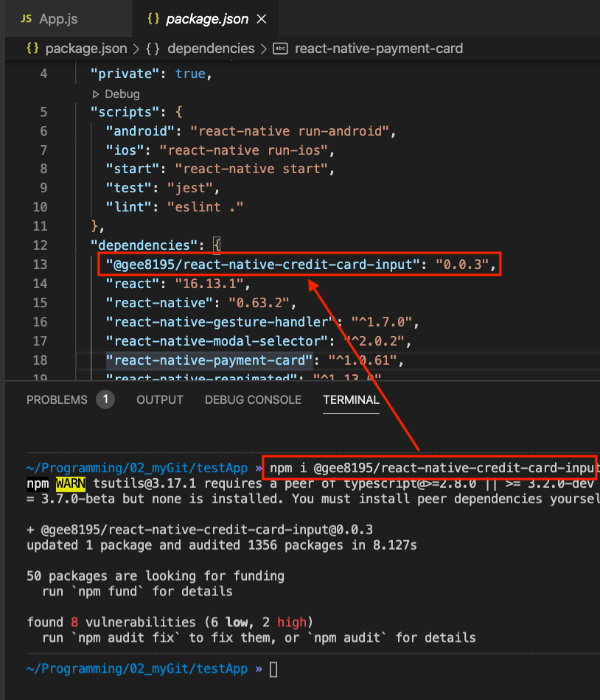
Task: Open react-native-payment-card breadcrumb segment
Action: click(379, 48)
